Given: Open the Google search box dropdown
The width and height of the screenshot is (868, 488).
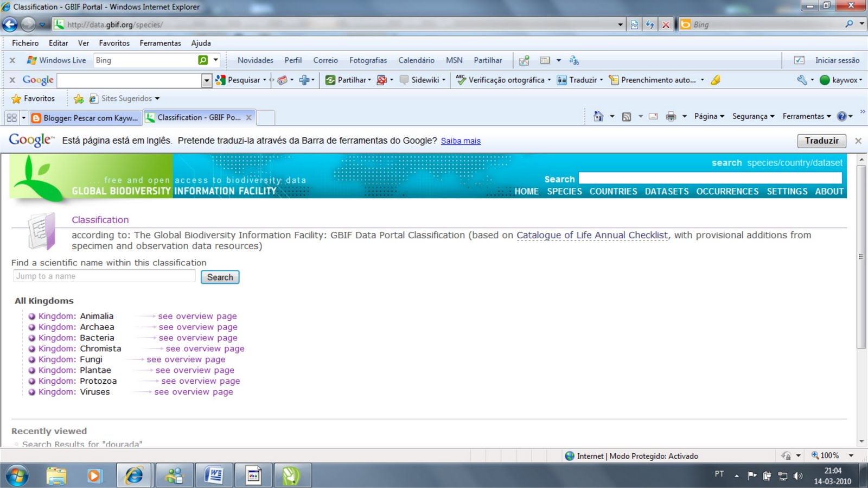Looking at the screenshot, I should click(206, 80).
